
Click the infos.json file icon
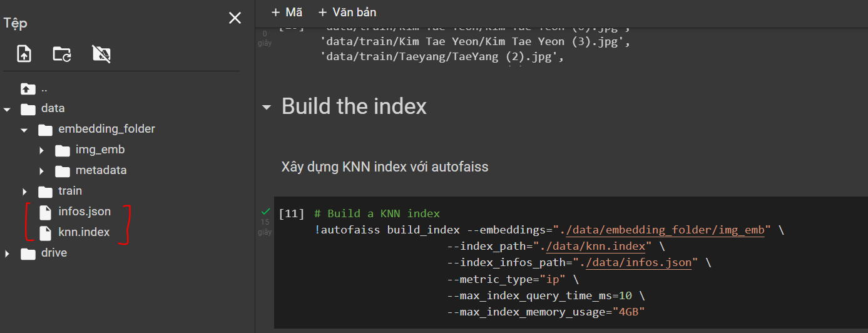tap(45, 212)
